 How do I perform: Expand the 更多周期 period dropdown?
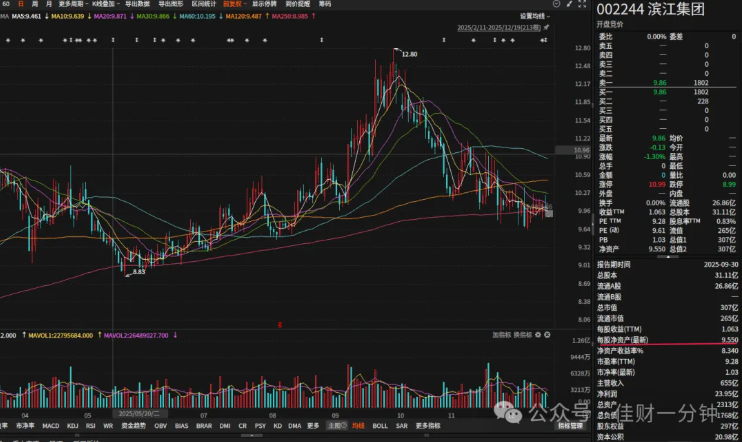[x=72, y=4]
